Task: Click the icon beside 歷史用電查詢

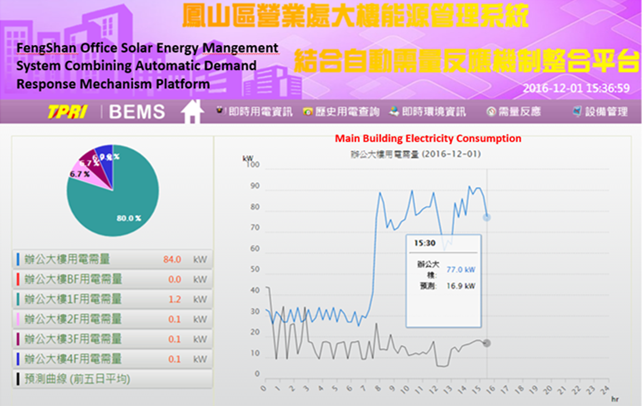Action: [x=308, y=111]
